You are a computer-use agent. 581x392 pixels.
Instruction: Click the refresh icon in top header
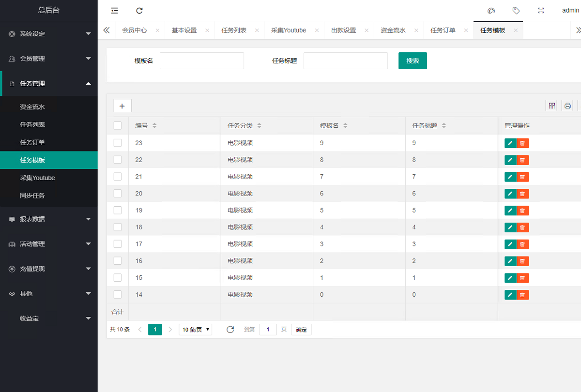click(139, 11)
